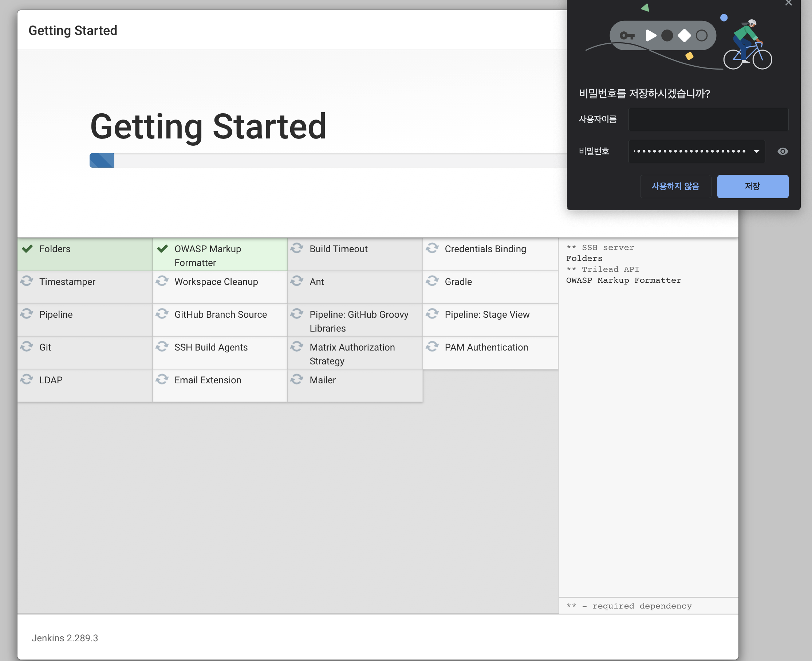Click the checkmark beside OWASP Markup Formatter
Image resolution: width=812 pixels, height=661 pixels.
(x=162, y=249)
